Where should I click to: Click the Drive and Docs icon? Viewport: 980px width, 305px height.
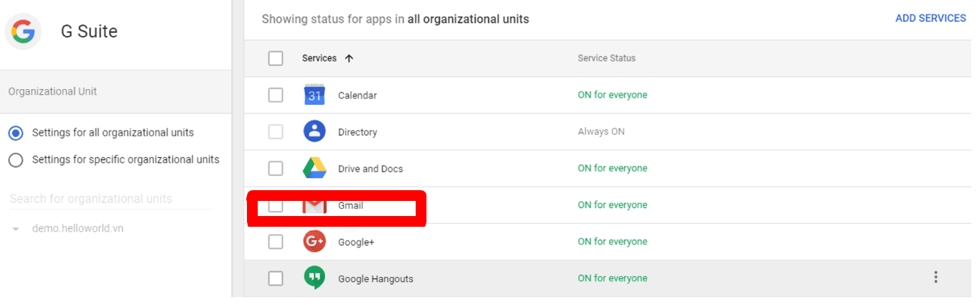click(x=314, y=168)
